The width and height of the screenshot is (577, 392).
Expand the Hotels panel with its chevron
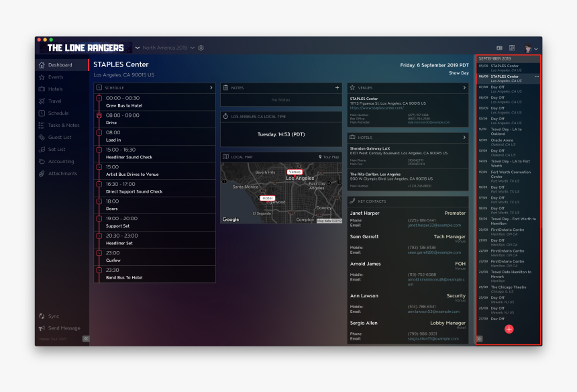464,138
